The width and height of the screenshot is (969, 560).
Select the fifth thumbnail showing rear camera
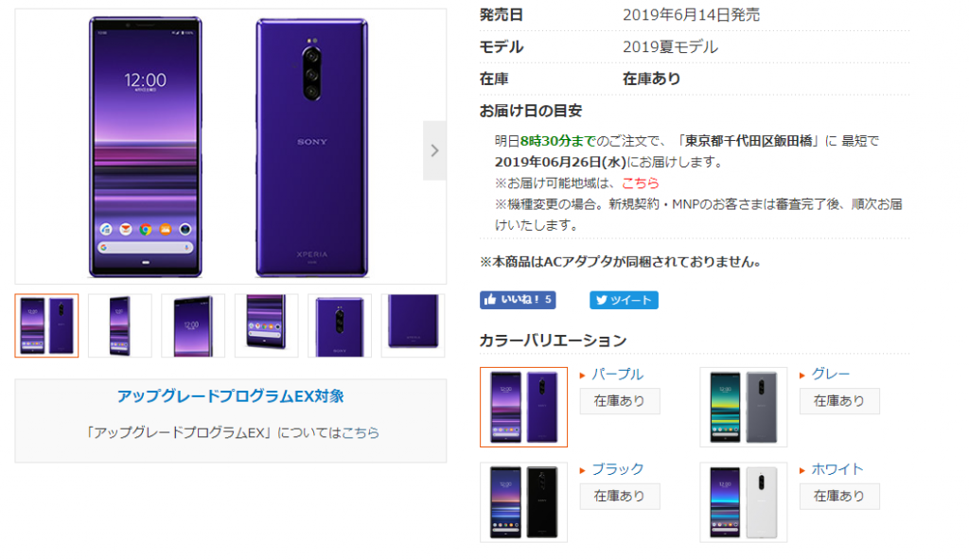pyautogui.click(x=340, y=325)
